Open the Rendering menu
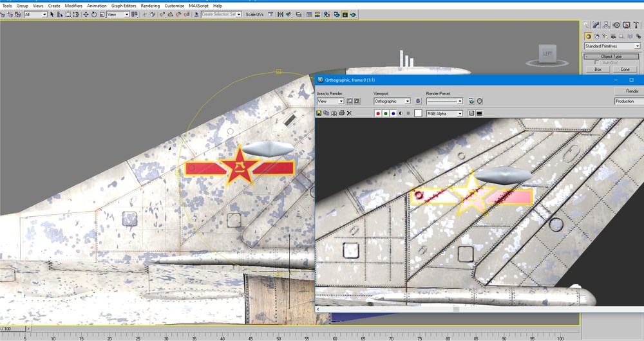644x341 pixels. point(150,6)
